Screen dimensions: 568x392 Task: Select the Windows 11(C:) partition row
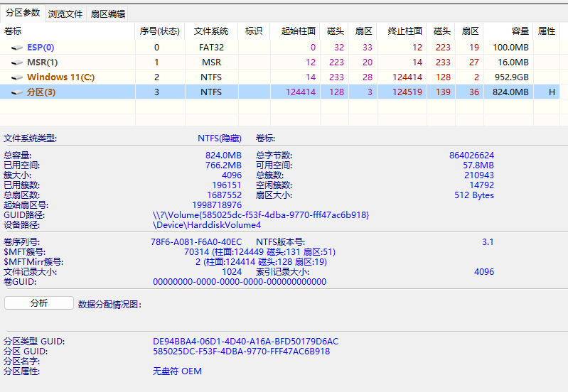tap(279, 77)
